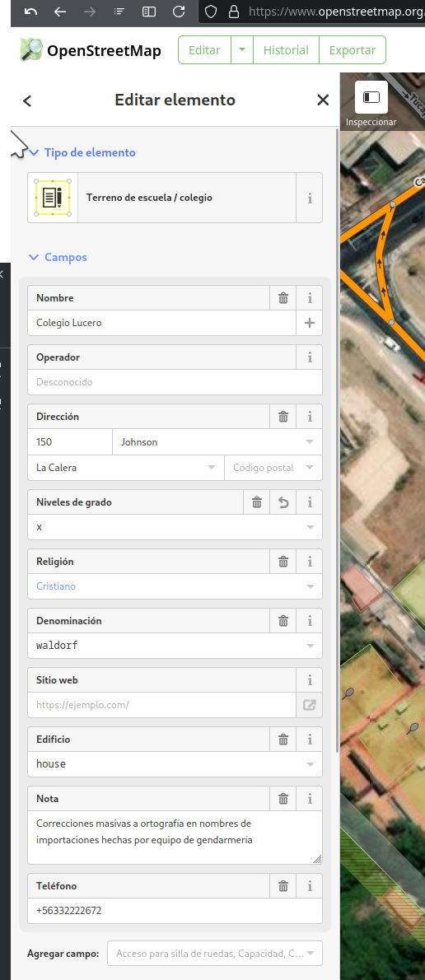Click the Editar button
The height and width of the screenshot is (980, 425).
[x=204, y=50]
